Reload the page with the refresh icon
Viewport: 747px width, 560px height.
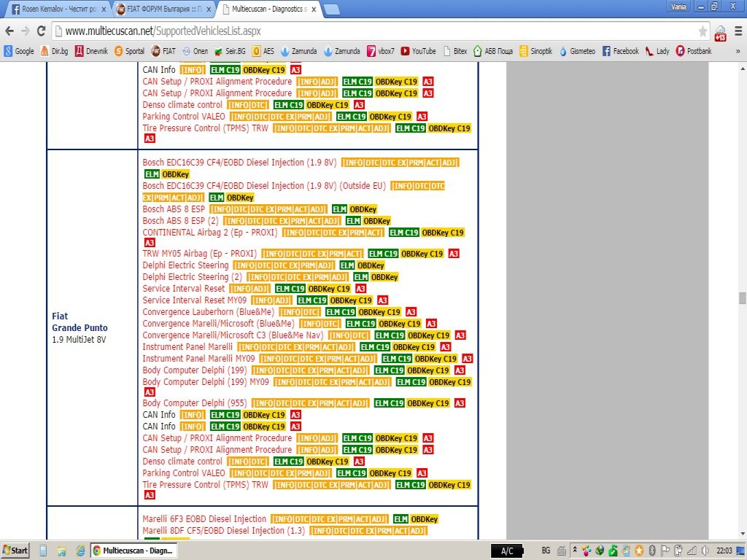(x=42, y=31)
